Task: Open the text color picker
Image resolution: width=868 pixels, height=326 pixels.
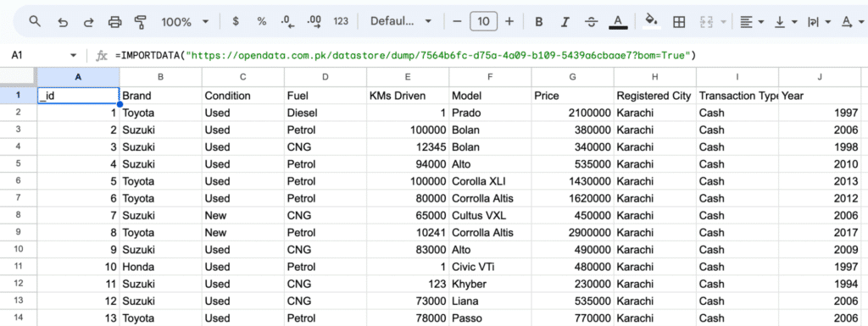Action: pos(618,21)
